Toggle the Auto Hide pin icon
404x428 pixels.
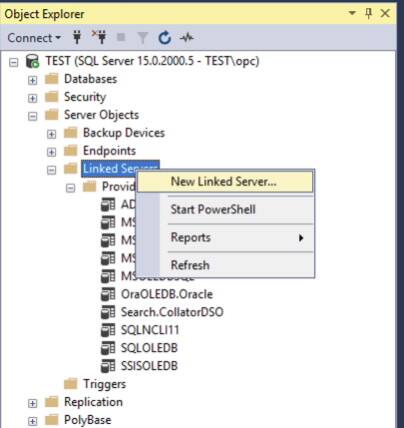coord(368,13)
